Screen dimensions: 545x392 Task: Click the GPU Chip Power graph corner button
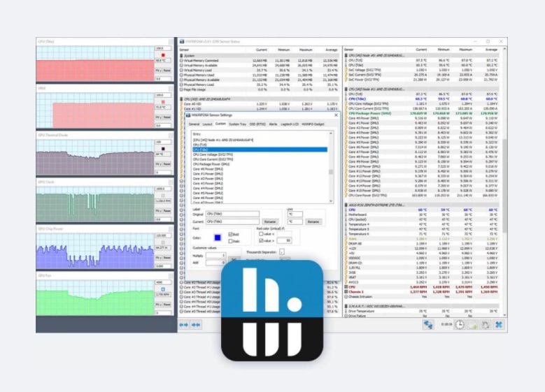coord(171,228)
